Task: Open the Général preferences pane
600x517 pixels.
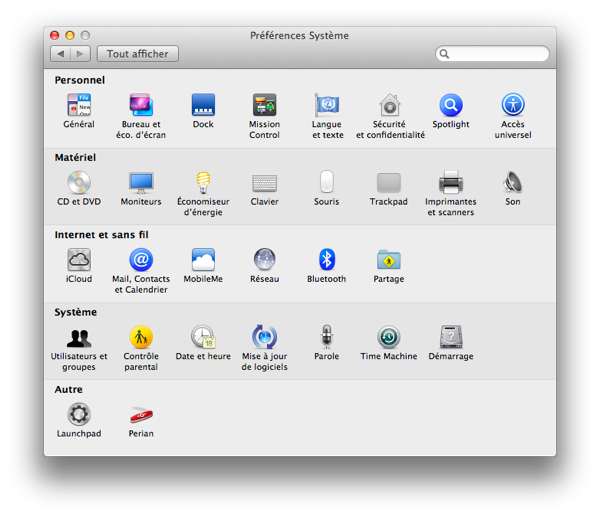Action: (79, 105)
